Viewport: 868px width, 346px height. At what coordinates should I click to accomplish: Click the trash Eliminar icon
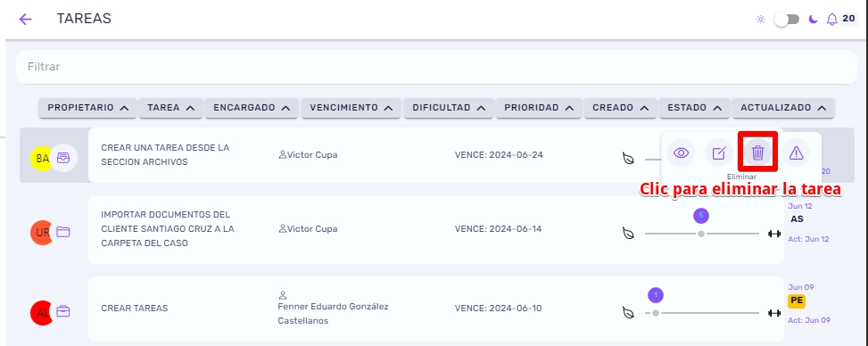click(758, 152)
